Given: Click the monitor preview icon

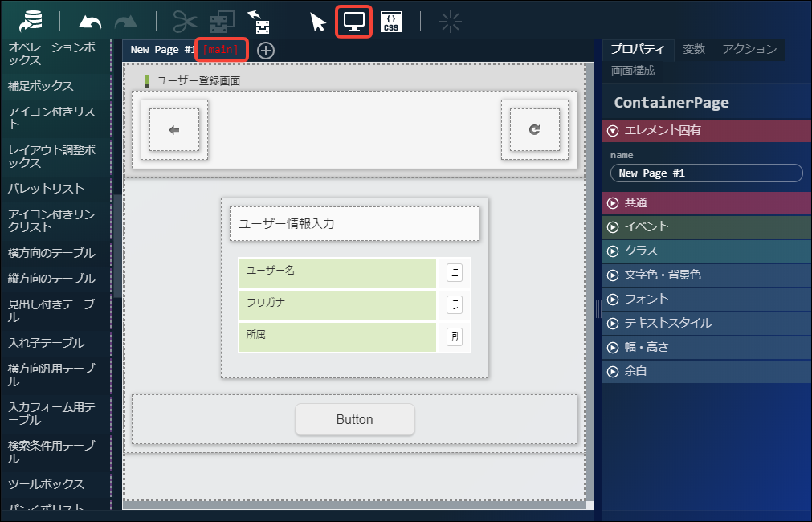Looking at the screenshot, I should tap(353, 22).
